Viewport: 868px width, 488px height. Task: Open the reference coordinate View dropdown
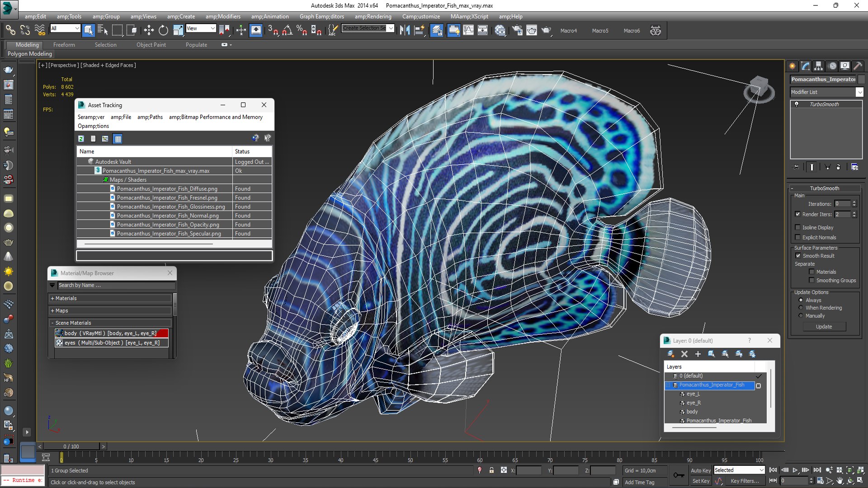(x=201, y=28)
